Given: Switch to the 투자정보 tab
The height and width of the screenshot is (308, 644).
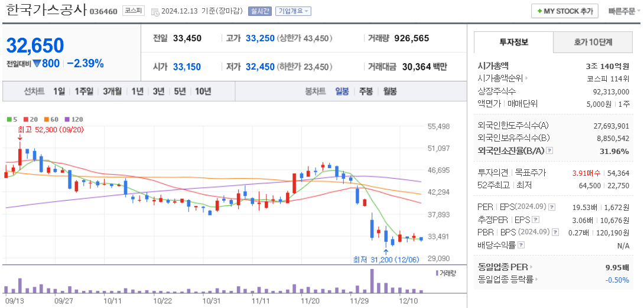Looking at the screenshot, I should 514,42.
